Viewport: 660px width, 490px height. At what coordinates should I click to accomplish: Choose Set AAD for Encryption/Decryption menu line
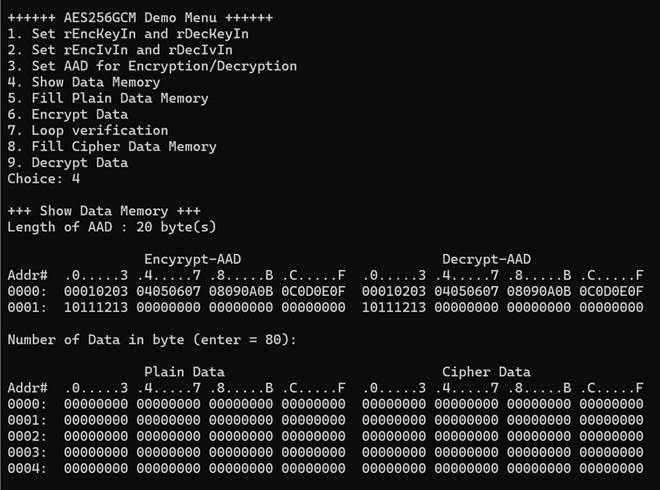[152, 66]
